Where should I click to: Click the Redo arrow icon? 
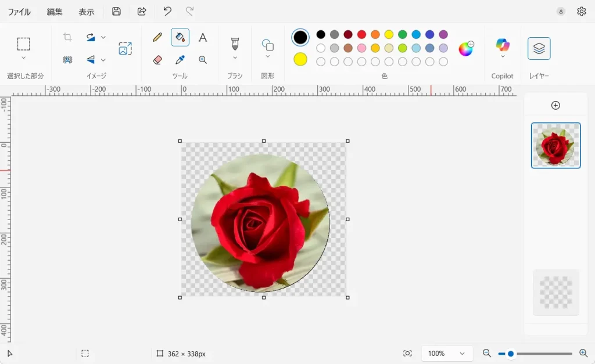(190, 12)
